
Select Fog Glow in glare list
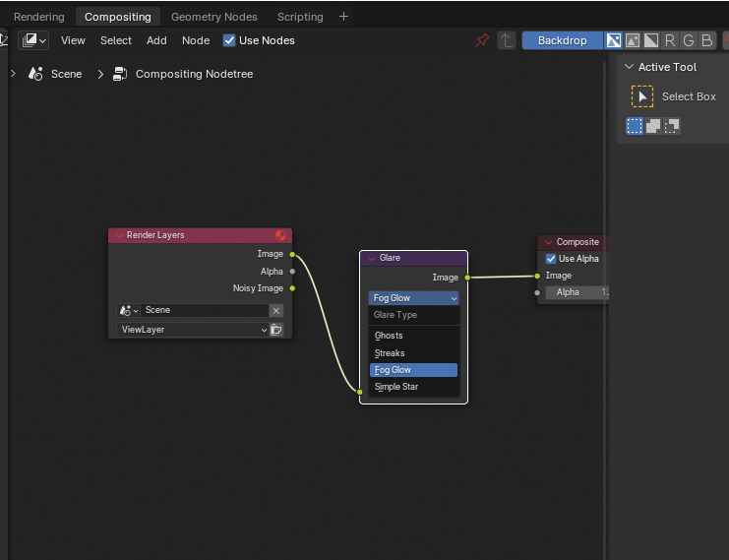click(x=414, y=370)
